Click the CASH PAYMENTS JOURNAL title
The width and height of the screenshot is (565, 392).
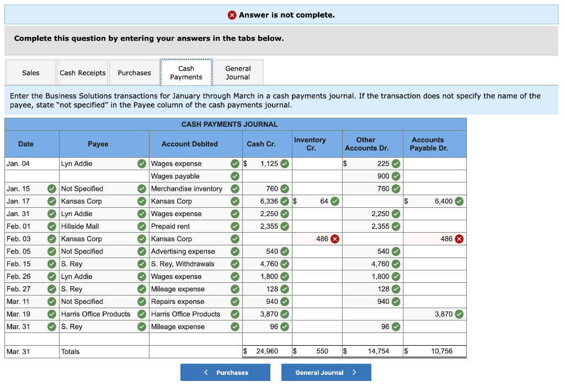click(x=230, y=124)
